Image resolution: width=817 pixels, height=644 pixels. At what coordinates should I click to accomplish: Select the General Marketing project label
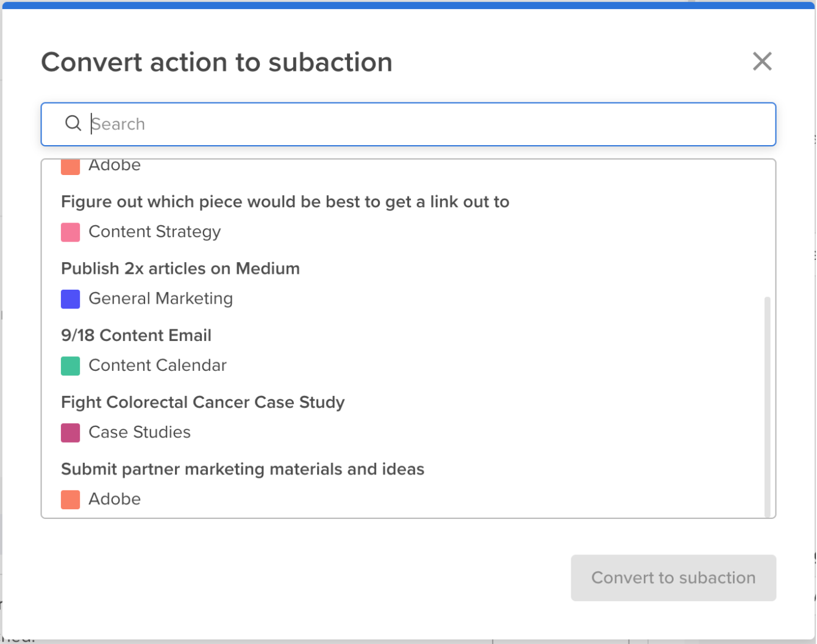point(161,298)
